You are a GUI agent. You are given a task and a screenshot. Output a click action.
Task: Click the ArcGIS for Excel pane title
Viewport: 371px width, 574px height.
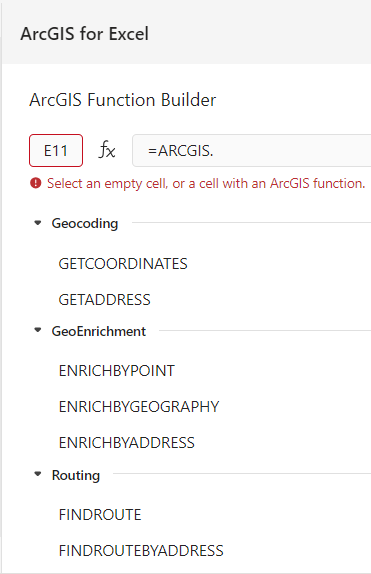tap(85, 34)
